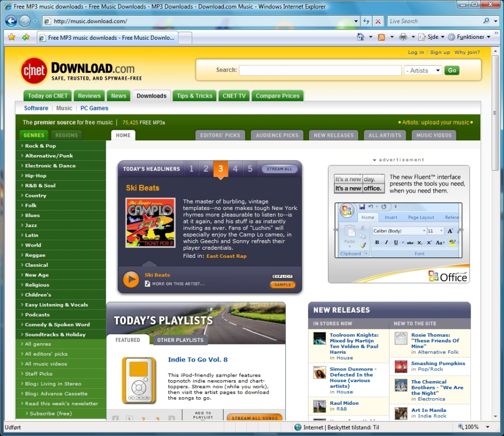Image resolution: width=504 pixels, height=436 pixels.
Task: Play the Ski Beats sample track
Action: 131,279
